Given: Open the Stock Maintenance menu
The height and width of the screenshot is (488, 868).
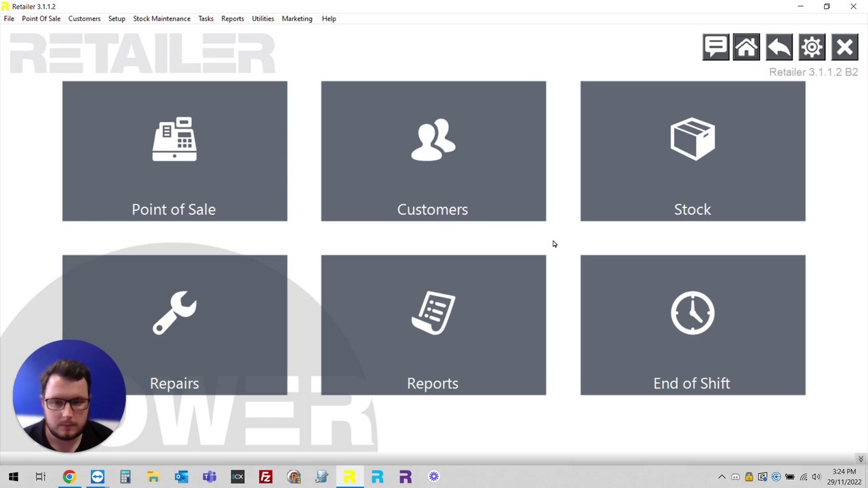Looking at the screenshot, I should [x=161, y=18].
